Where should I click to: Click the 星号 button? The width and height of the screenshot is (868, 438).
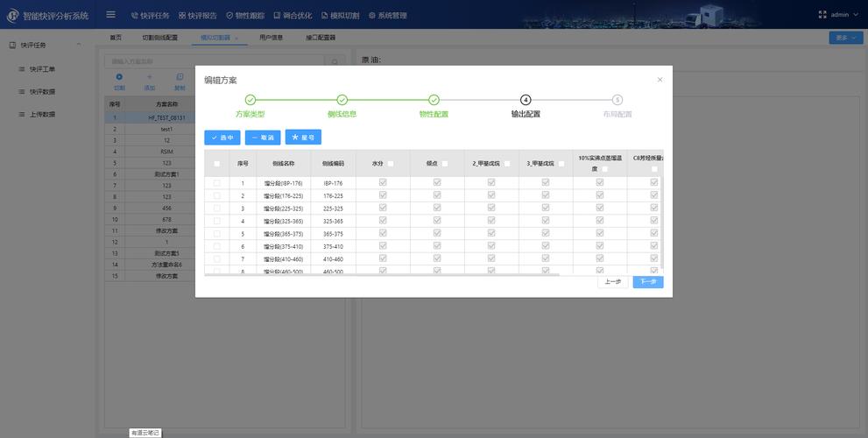click(x=303, y=137)
